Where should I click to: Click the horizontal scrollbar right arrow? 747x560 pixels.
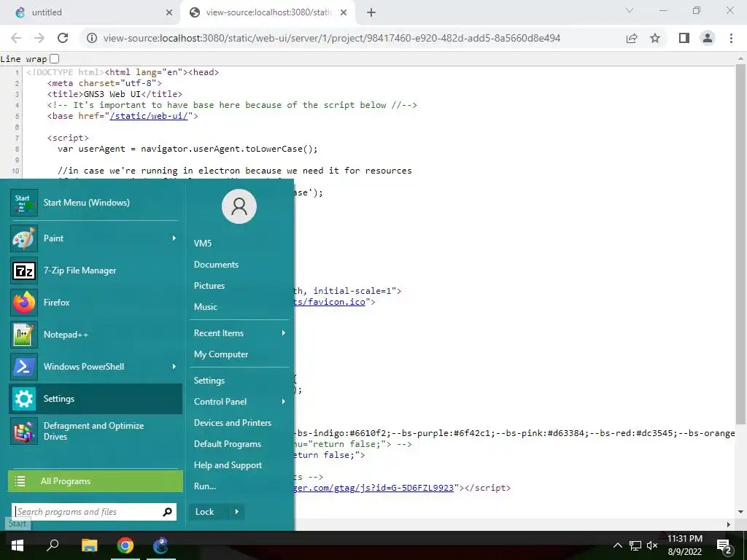point(729,524)
